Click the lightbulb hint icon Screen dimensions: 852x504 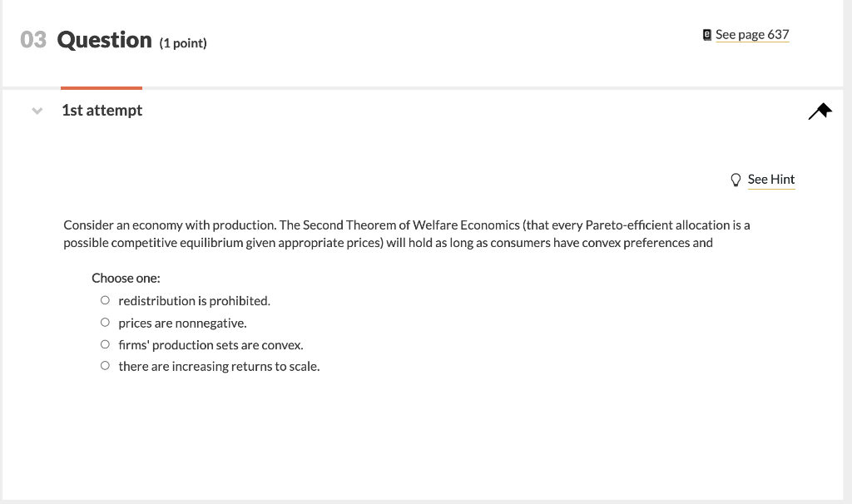tap(736, 180)
